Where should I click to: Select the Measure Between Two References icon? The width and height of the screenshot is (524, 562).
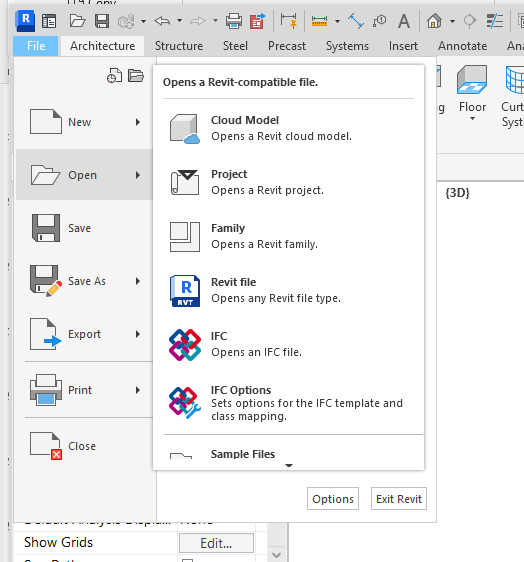point(319,21)
